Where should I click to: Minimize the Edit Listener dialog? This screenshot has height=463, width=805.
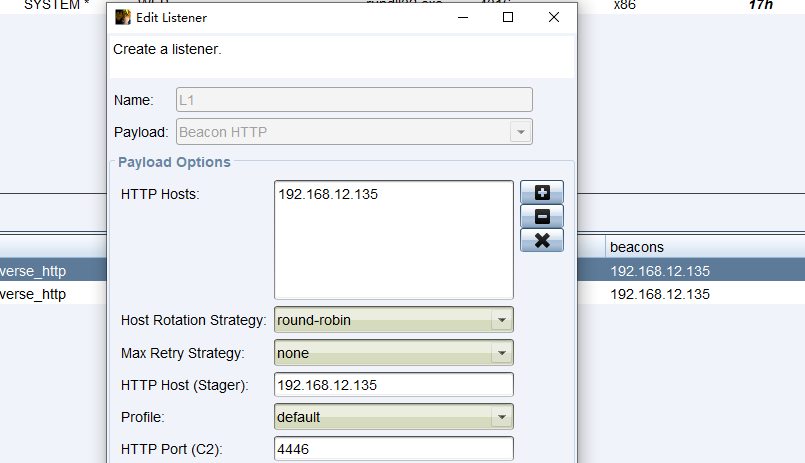click(462, 17)
